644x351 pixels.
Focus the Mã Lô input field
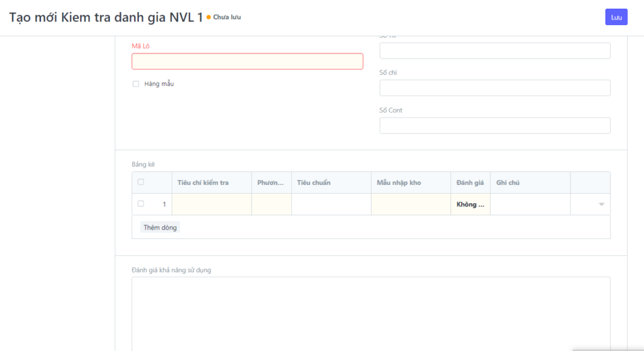[247, 61]
